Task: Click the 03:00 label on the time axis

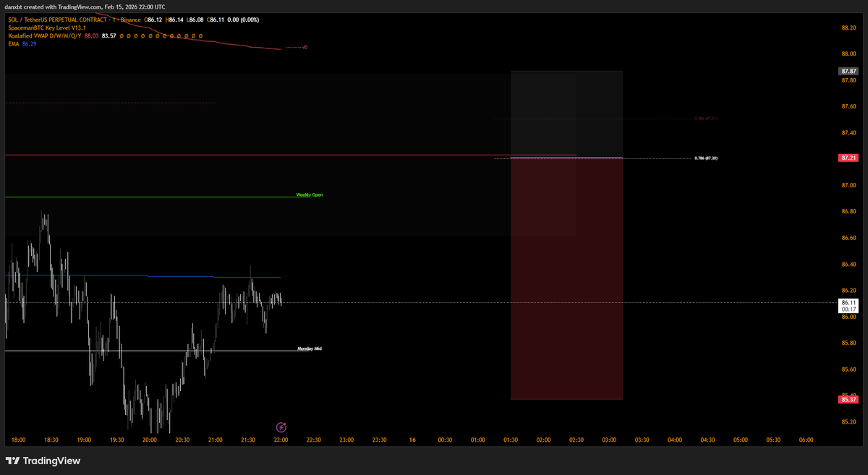Action: click(x=609, y=440)
